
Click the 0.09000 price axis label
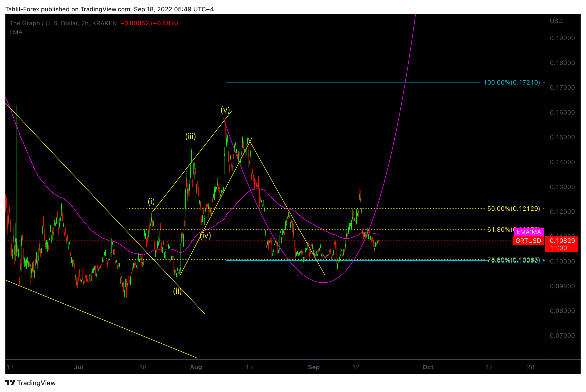coord(562,286)
